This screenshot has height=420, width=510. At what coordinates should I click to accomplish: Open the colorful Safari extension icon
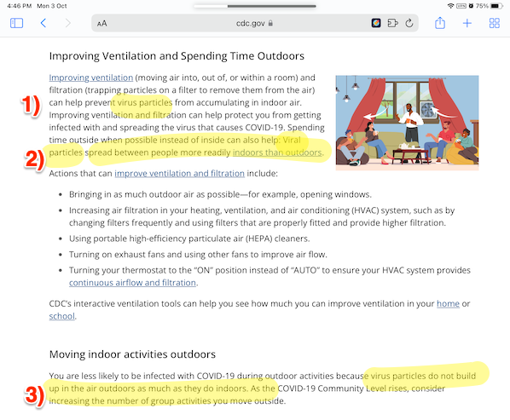pos(376,23)
